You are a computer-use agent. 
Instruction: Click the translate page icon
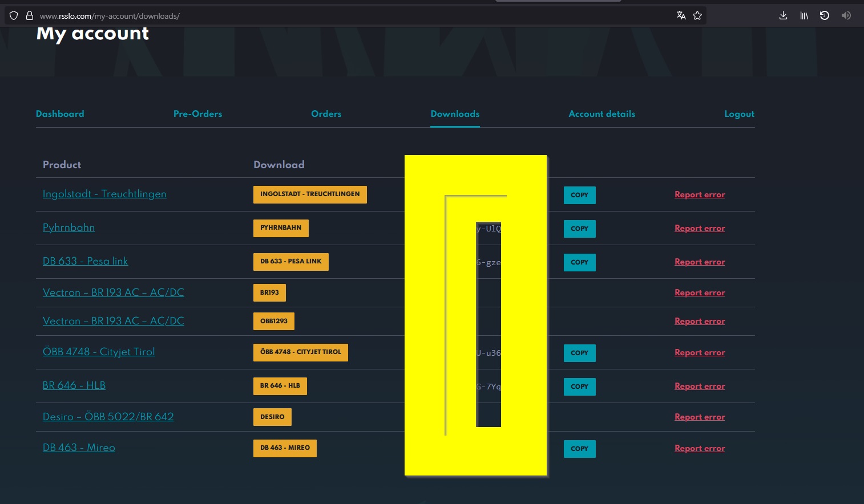[x=681, y=15]
